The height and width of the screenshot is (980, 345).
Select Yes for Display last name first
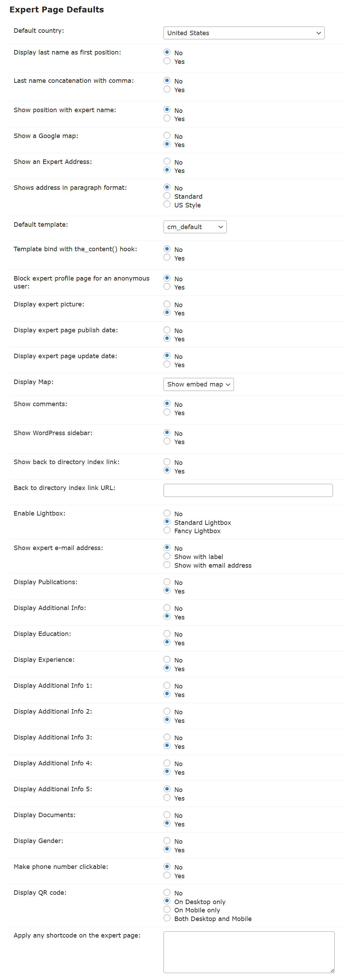[167, 61]
